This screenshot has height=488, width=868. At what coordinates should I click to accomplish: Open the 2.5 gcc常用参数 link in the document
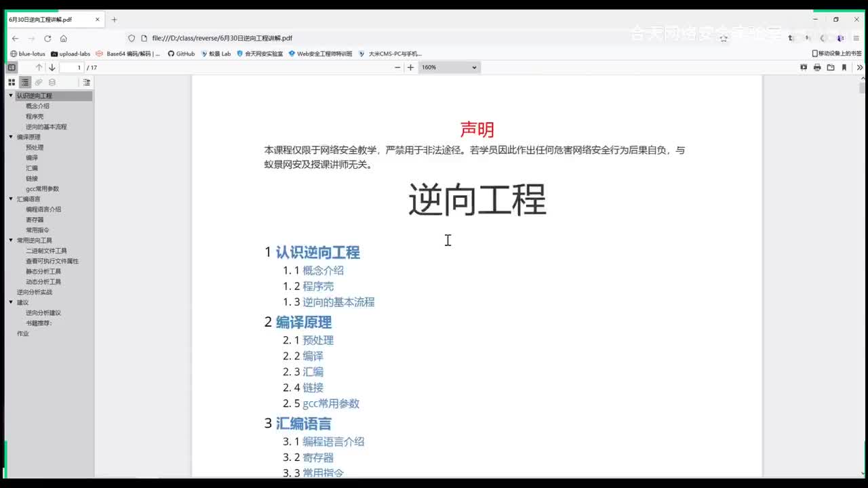click(331, 403)
